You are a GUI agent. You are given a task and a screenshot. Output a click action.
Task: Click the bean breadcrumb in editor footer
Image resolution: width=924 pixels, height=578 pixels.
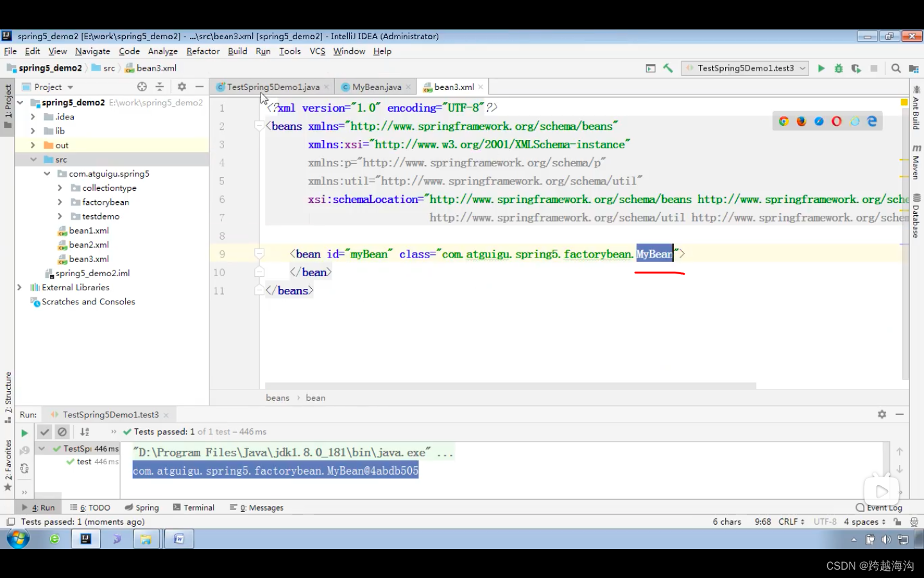click(315, 398)
